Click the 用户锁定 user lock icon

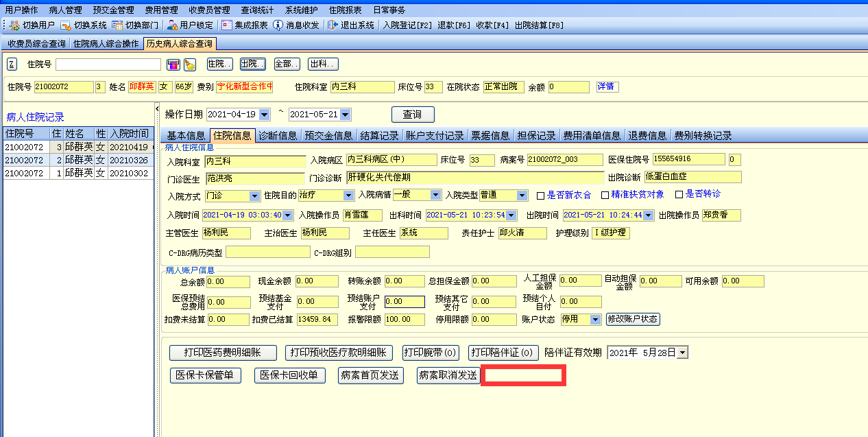(x=173, y=25)
